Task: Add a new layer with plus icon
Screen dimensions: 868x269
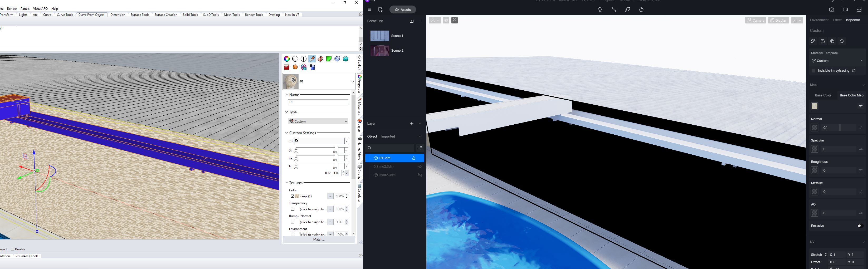Action: point(411,124)
